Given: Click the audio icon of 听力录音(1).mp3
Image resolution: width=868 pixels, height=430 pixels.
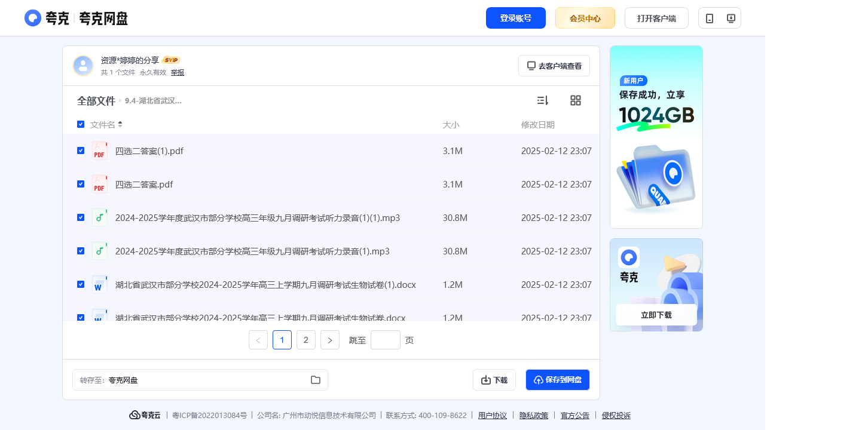Looking at the screenshot, I should click(100, 251).
